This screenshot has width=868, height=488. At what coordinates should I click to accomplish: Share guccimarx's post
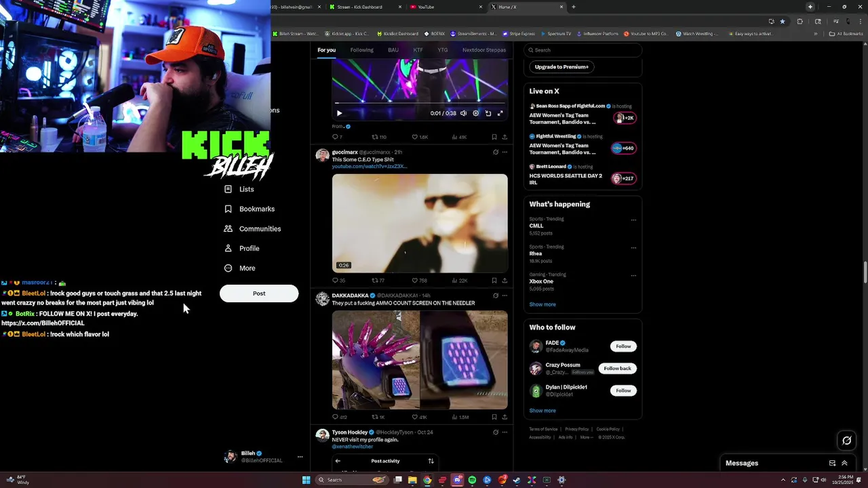click(505, 281)
